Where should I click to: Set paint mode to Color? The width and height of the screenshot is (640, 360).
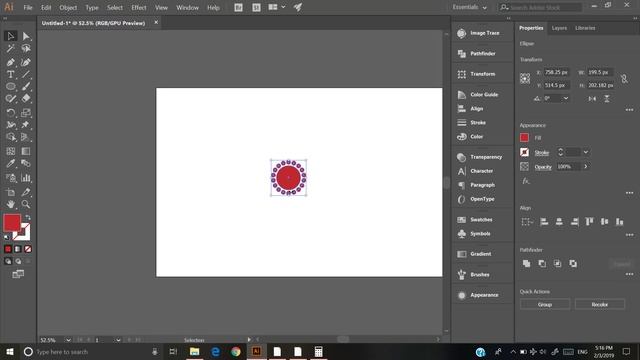(x=8, y=249)
